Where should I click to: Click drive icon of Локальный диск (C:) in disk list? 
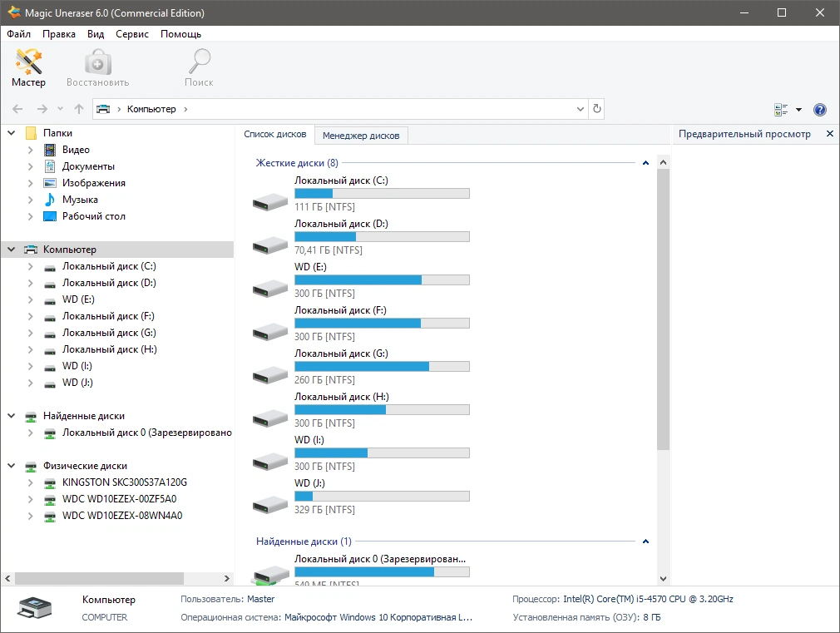270,202
